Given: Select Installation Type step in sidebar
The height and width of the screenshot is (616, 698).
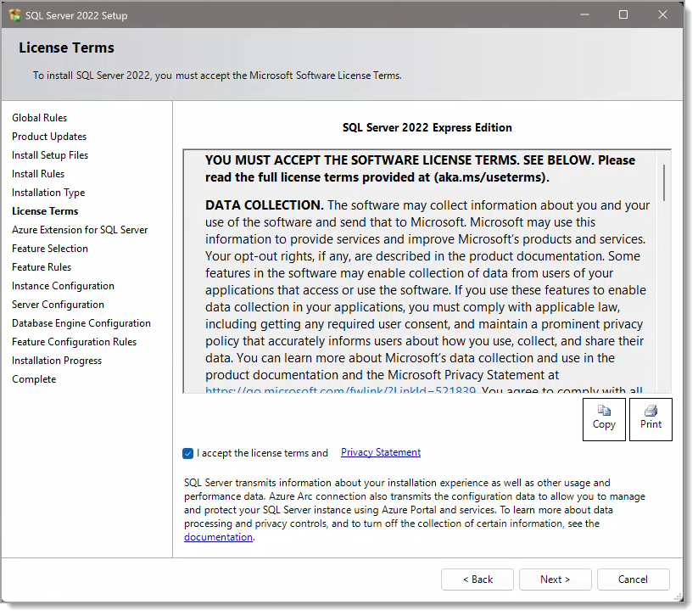Looking at the screenshot, I should click(48, 193).
